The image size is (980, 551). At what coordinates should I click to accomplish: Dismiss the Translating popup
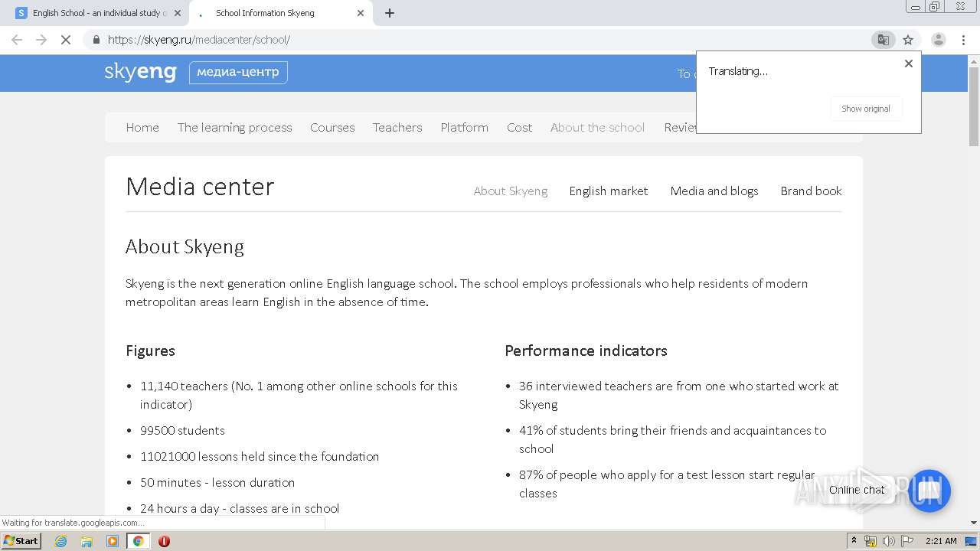pyautogui.click(x=909, y=64)
